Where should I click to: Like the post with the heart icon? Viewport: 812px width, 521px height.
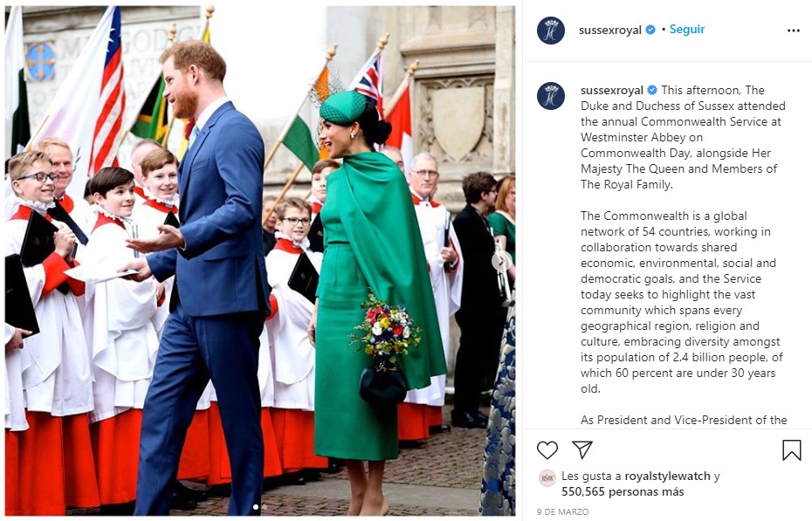pos(547,450)
